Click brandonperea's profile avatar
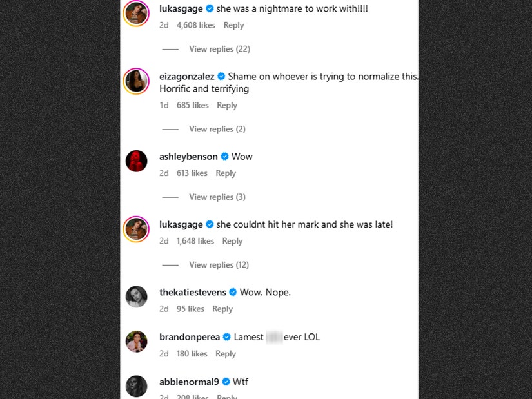 tap(137, 342)
